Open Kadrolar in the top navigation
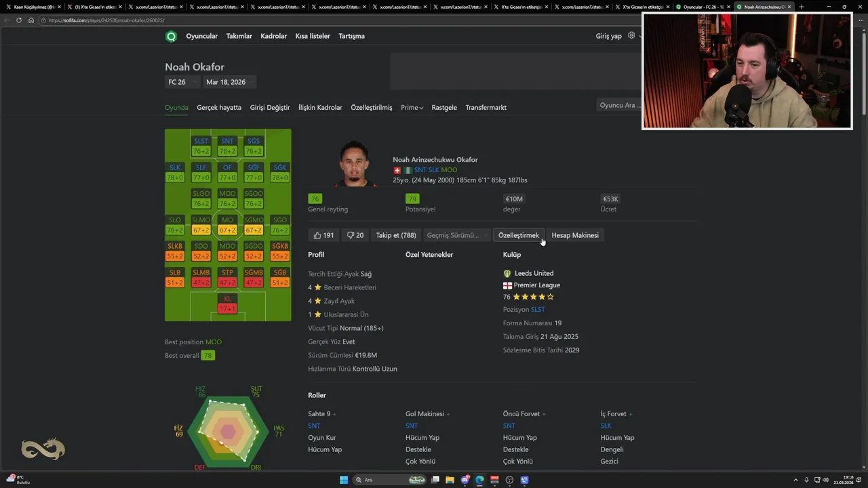This screenshot has width=868, height=488. [x=274, y=36]
